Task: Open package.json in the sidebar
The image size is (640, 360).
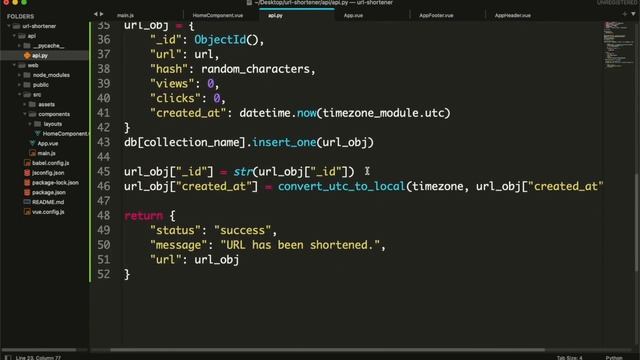Action: coord(49,192)
